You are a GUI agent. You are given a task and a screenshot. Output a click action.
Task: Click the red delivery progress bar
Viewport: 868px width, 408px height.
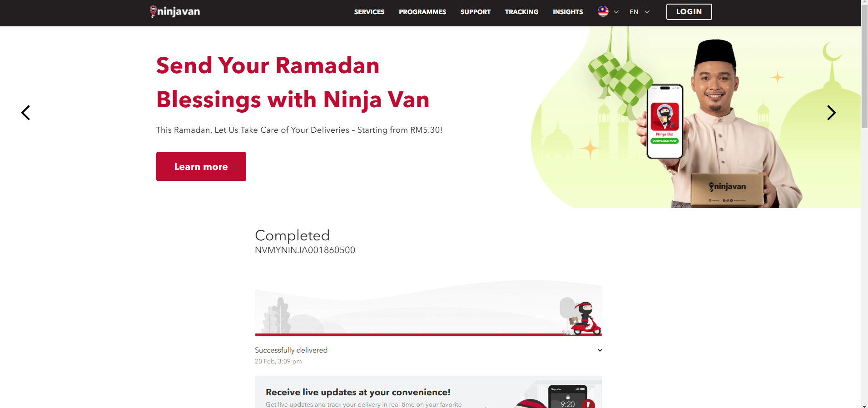point(428,334)
